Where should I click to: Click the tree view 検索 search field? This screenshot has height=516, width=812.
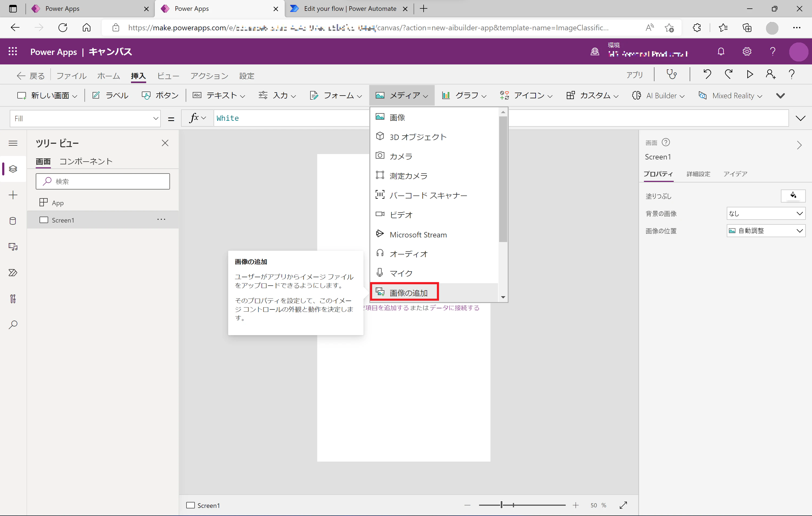click(103, 181)
